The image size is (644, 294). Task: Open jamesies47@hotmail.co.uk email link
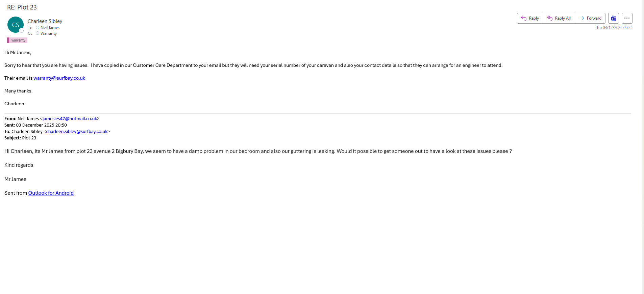point(70,118)
